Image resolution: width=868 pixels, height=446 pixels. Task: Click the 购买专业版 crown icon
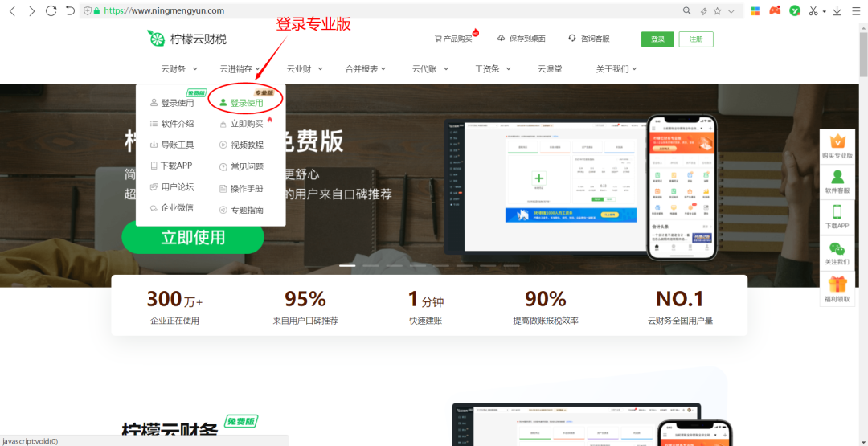tap(837, 141)
